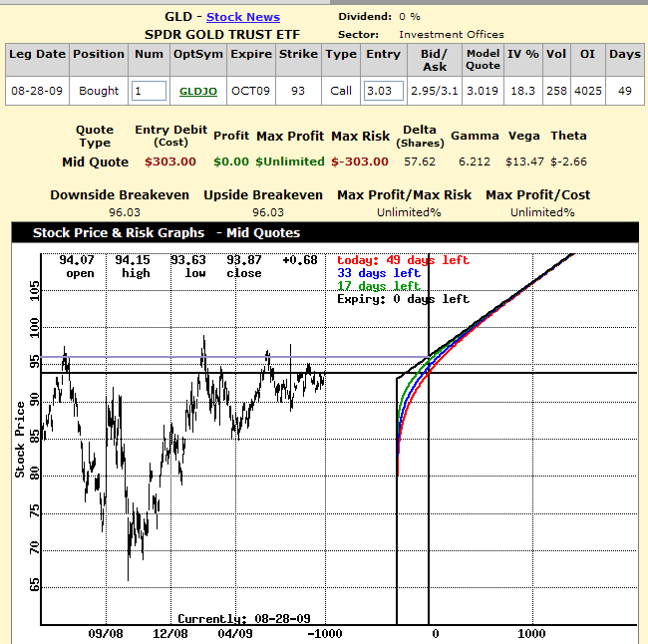Click the Max Profit/Cost heading
This screenshot has width=648, height=644.
click(x=537, y=195)
